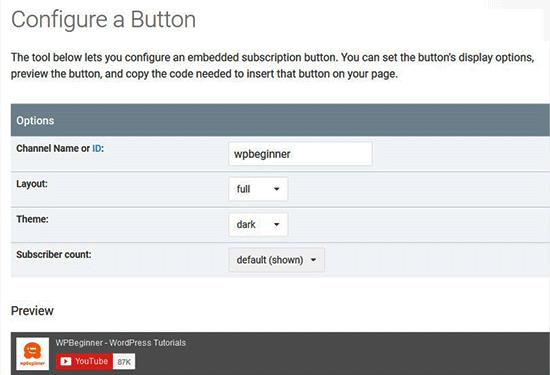Image resolution: width=550 pixels, height=375 pixels.
Task: Follow the blue ID link
Action: click(x=96, y=148)
